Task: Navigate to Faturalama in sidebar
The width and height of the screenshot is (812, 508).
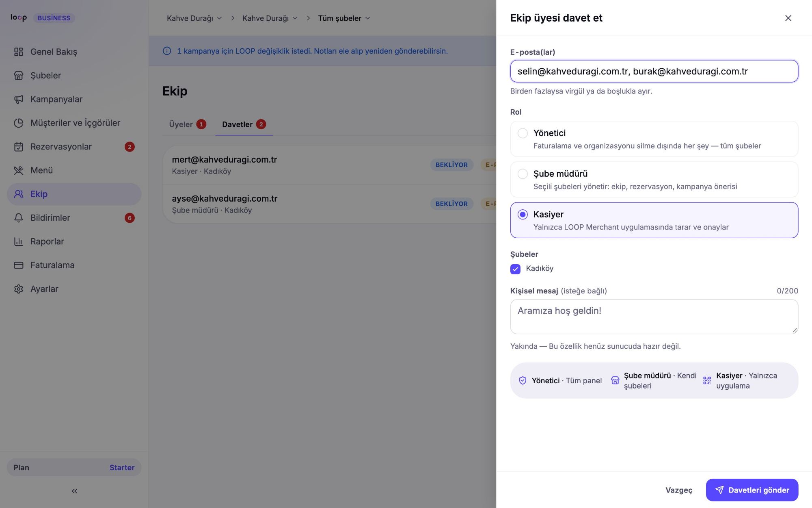Action: pyautogui.click(x=74, y=265)
